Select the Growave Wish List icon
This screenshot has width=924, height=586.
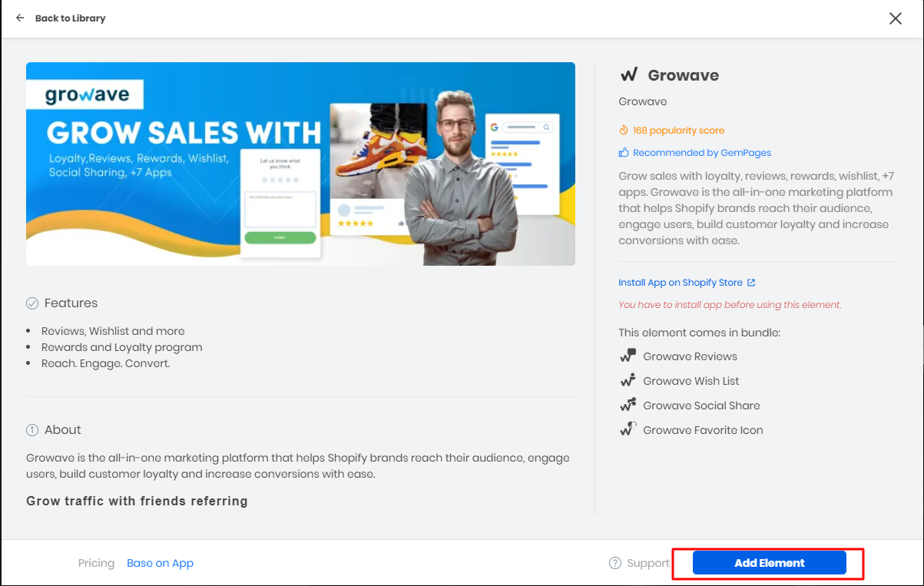click(628, 380)
